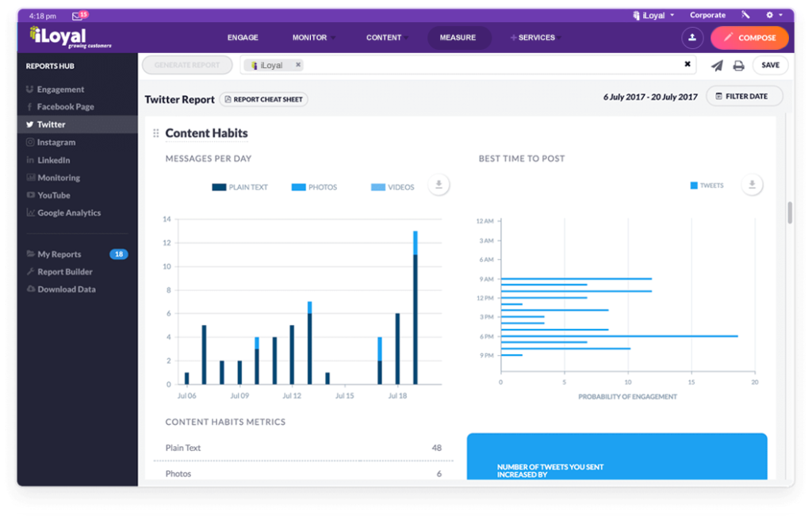Click the Filter Date button

click(x=744, y=97)
